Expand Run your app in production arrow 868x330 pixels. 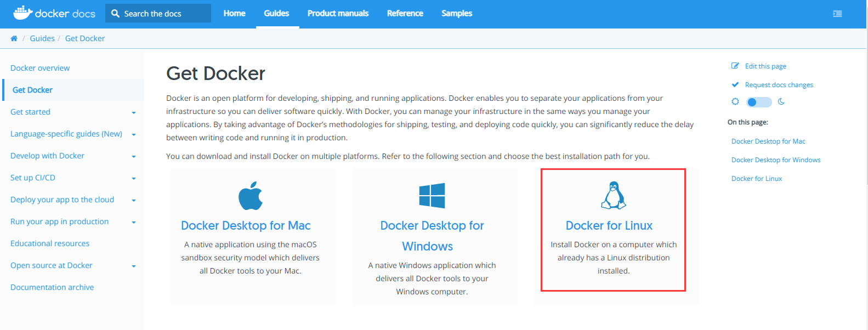click(x=134, y=222)
